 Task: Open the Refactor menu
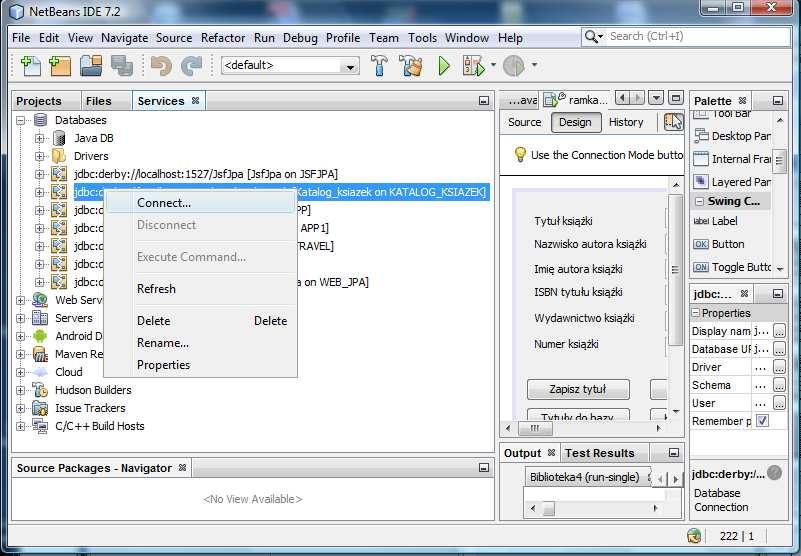[x=223, y=38]
